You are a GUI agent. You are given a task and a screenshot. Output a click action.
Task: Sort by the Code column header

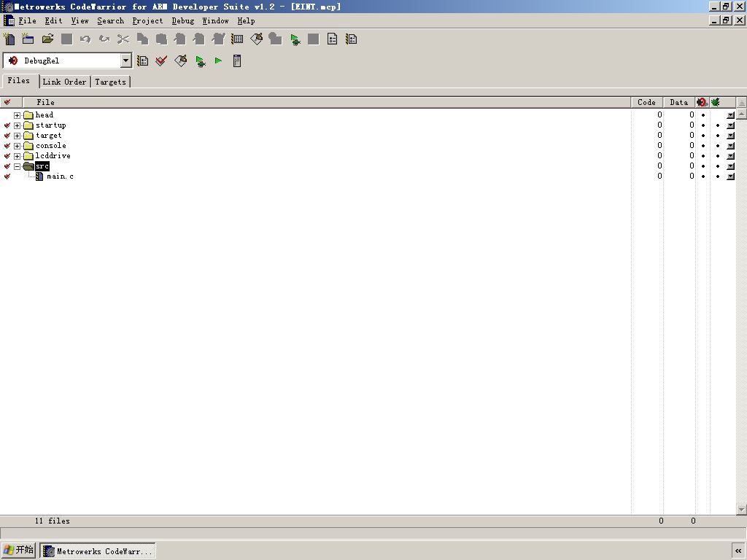[646, 102]
